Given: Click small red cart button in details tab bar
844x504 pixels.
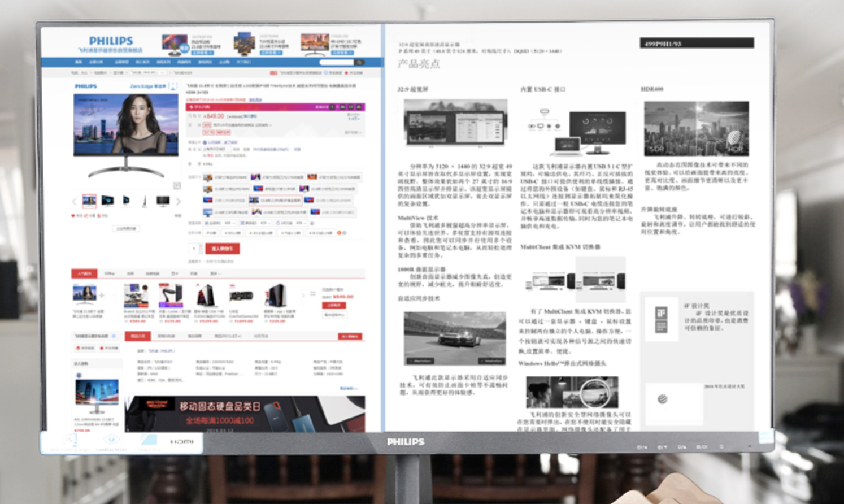Looking at the screenshot, I should (x=350, y=336).
